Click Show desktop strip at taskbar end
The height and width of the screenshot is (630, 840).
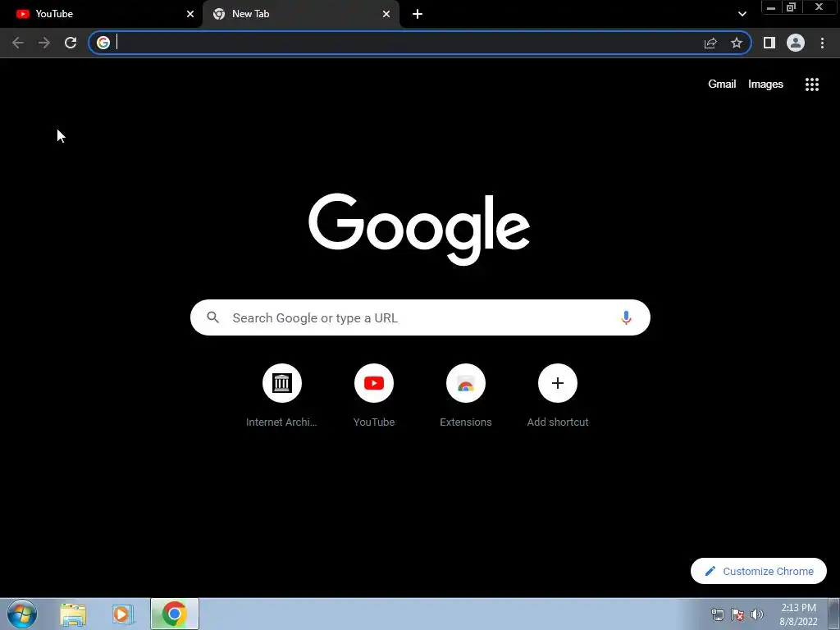(834, 614)
